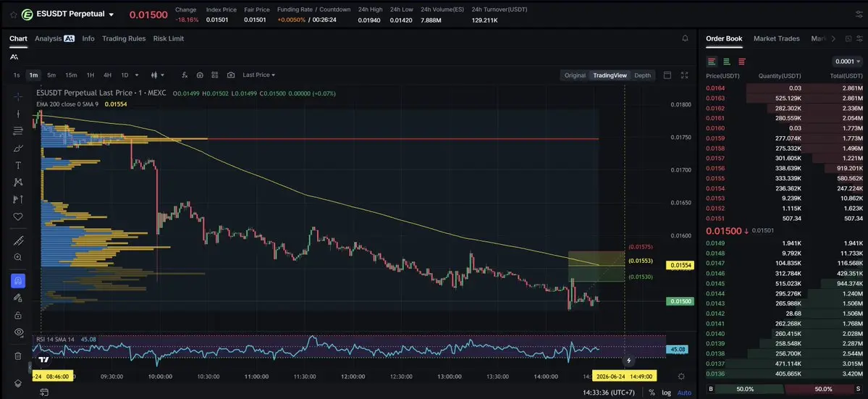Remove drawings with trash icon
868x399 pixels.
pos(17,356)
